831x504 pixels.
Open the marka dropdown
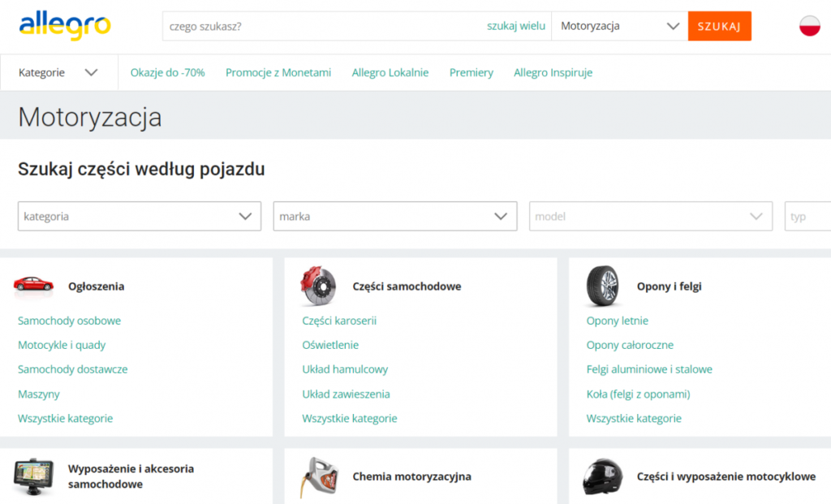click(x=395, y=216)
